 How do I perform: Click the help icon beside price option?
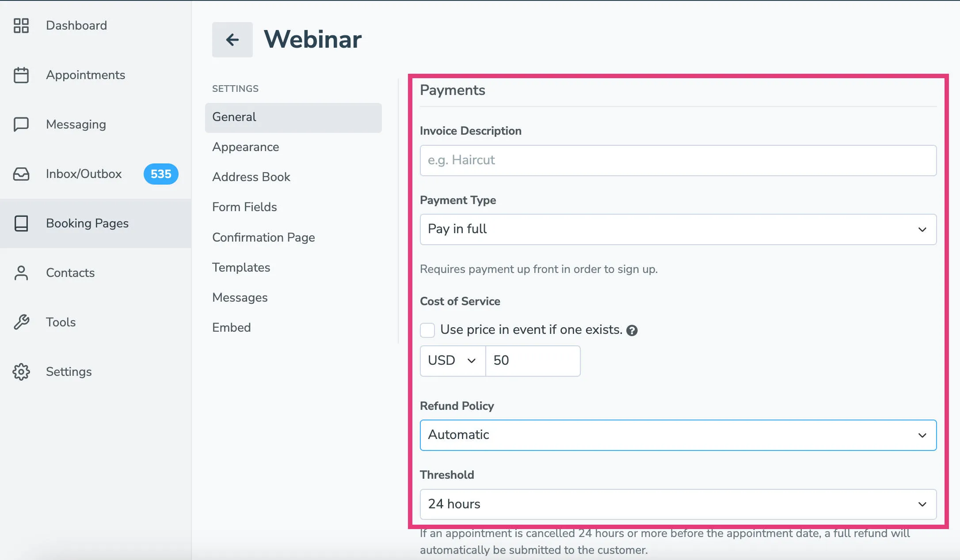click(632, 330)
